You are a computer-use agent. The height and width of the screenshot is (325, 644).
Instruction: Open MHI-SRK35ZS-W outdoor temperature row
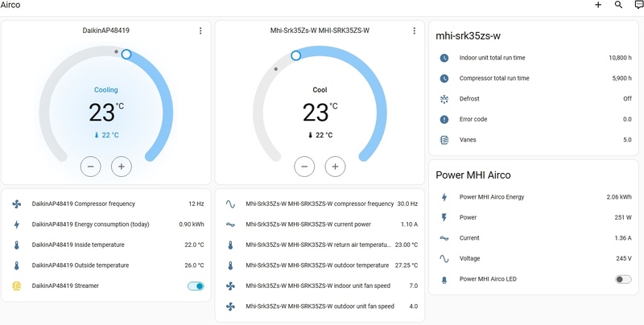[x=320, y=265]
